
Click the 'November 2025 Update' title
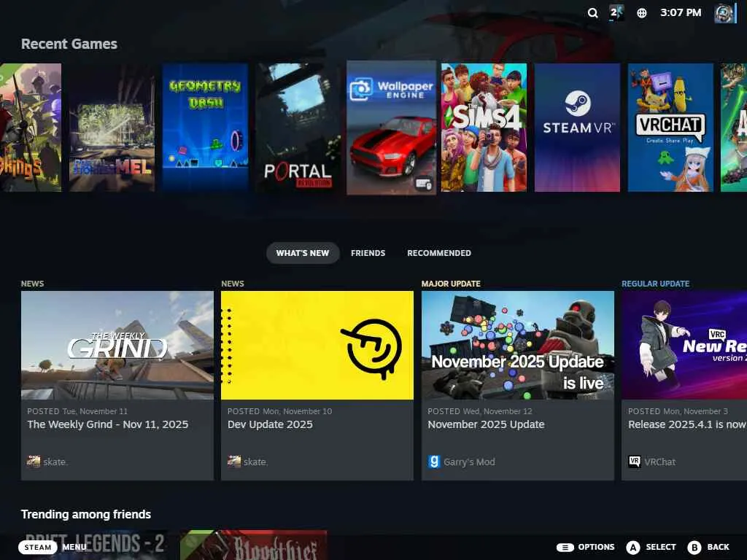[x=486, y=424]
